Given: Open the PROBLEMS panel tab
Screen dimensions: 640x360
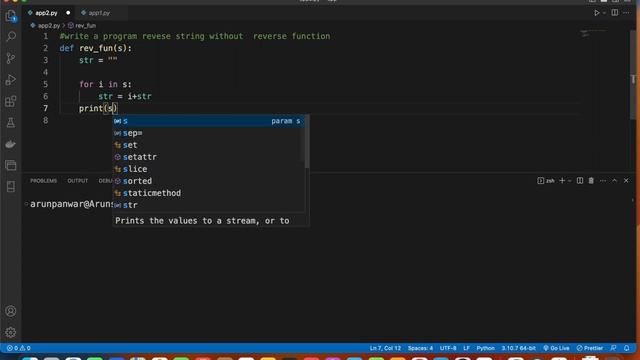Looking at the screenshot, I should 44,181.
